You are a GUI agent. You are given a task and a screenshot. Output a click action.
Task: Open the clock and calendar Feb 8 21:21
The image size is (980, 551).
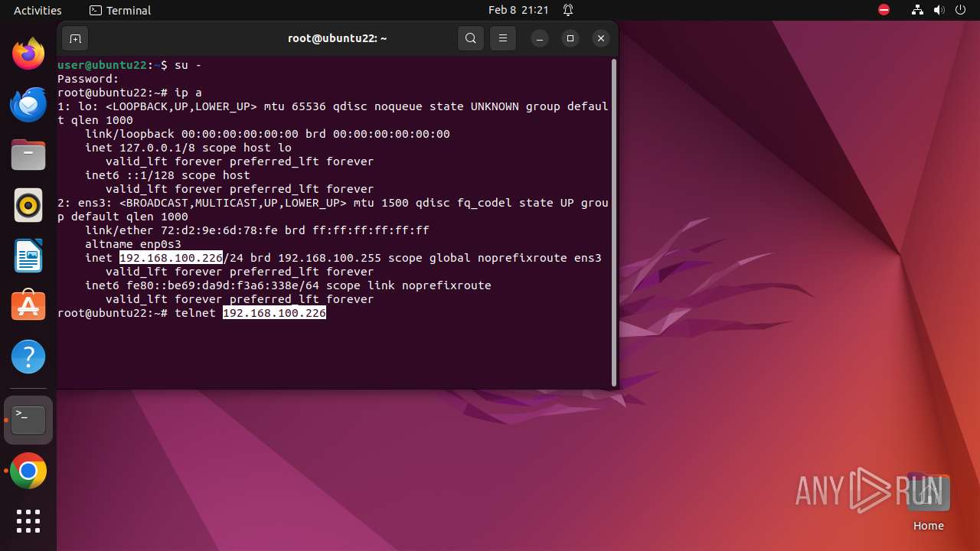[x=518, y=10]
